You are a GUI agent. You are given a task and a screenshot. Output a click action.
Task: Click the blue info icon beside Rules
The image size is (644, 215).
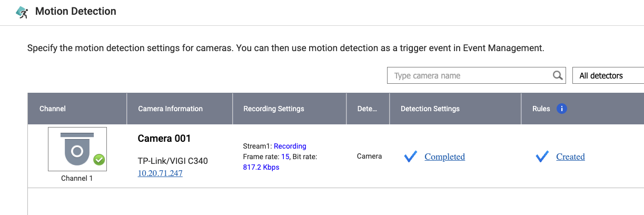pyautogui.click(x=561, y=109)
